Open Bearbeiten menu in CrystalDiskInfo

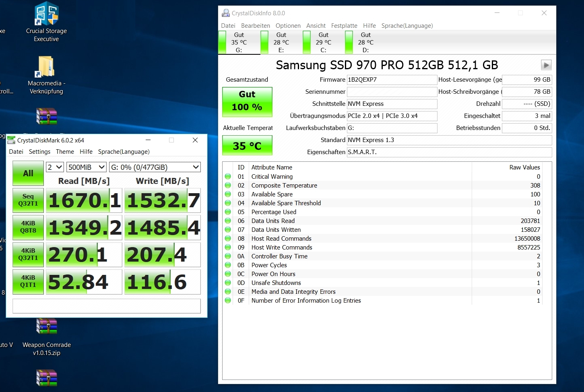point(256,26)
